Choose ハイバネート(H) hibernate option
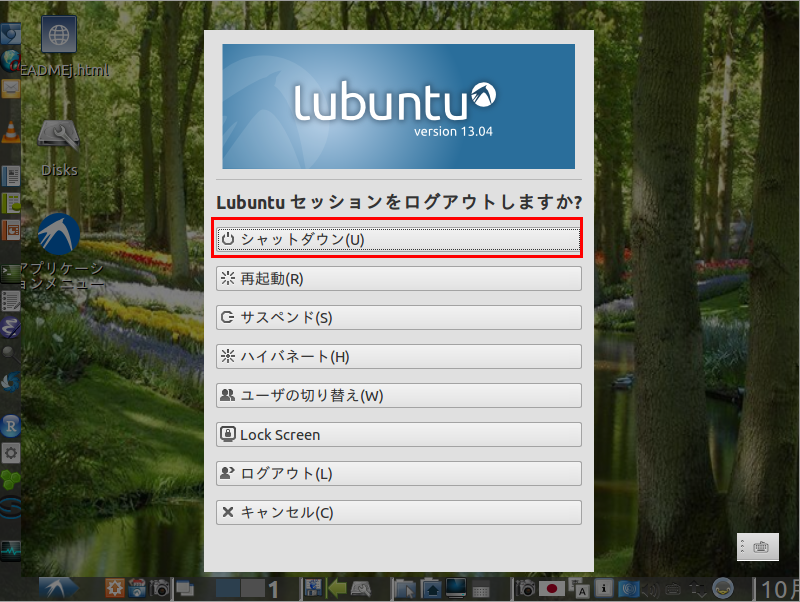This screenshot has height=602, width=800. (398, 356)
